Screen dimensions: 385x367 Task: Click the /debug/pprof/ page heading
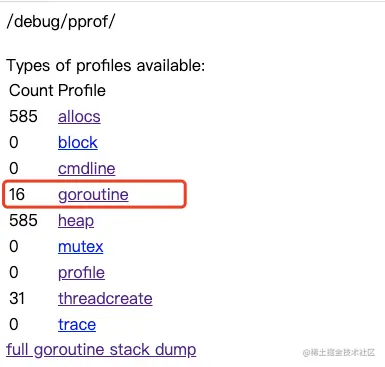(x=60, y=22)
